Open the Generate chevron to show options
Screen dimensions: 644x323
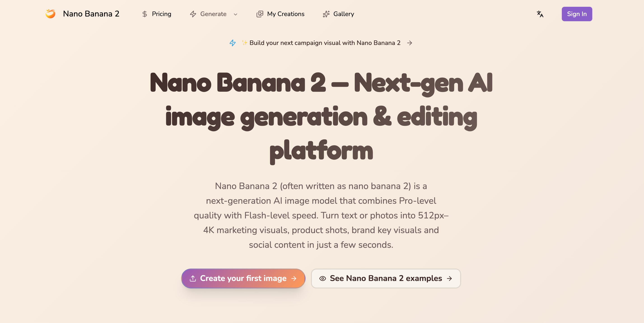click(235, 14)
